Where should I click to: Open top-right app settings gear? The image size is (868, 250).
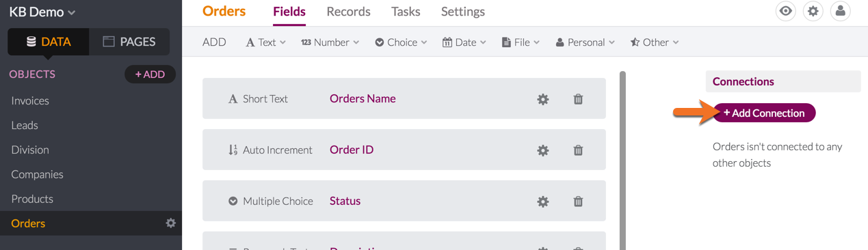(813, 11)
